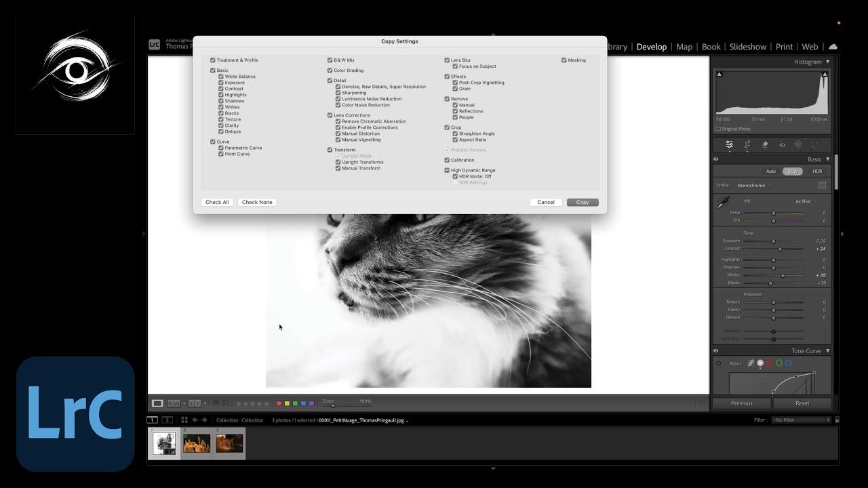Choose parametric curve adjust icon
The width and height of the screenshot is (868, 488).
751,363
